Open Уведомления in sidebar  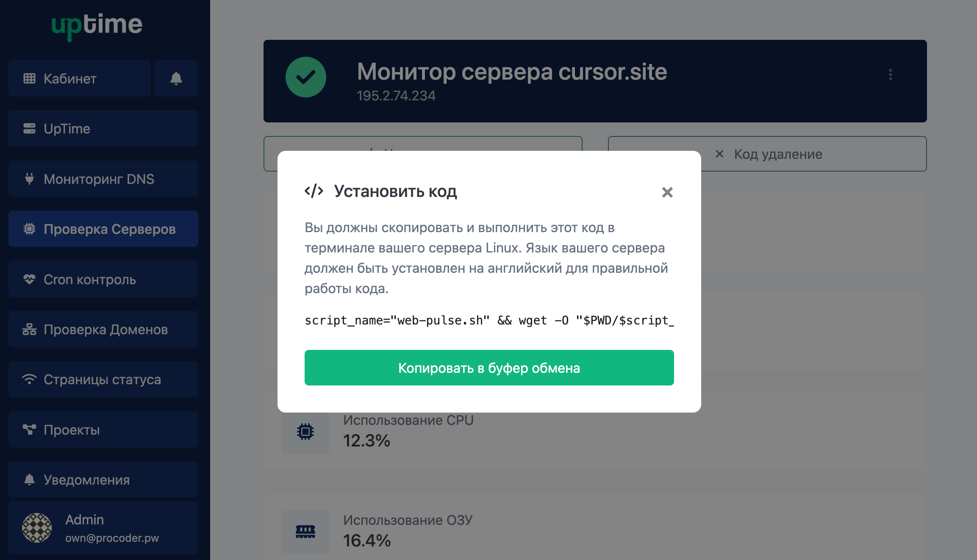(103, 480)
